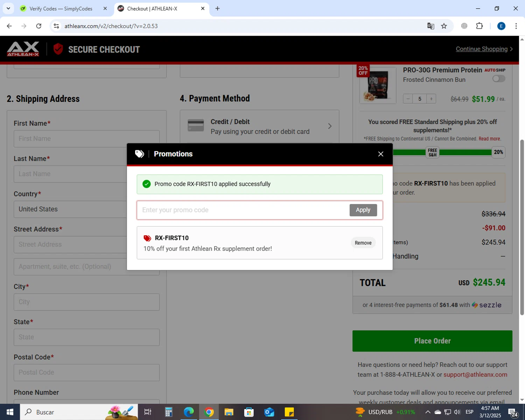The width and height of the screenshot is (525, 420).
Task: Click the Place Order button
Action: [x=432, y=341]
